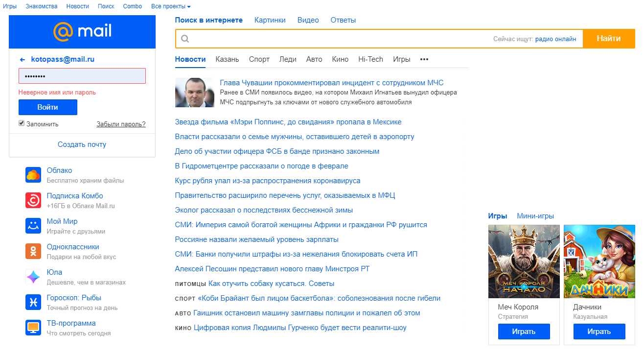Open the three-dots more news categories
This screenshot has width=644, height=356.
click(x=424, y=59)
